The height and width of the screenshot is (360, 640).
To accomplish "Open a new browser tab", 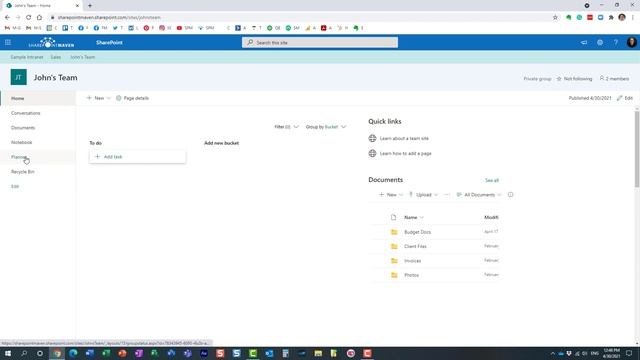I will click(x=90, y=6).
